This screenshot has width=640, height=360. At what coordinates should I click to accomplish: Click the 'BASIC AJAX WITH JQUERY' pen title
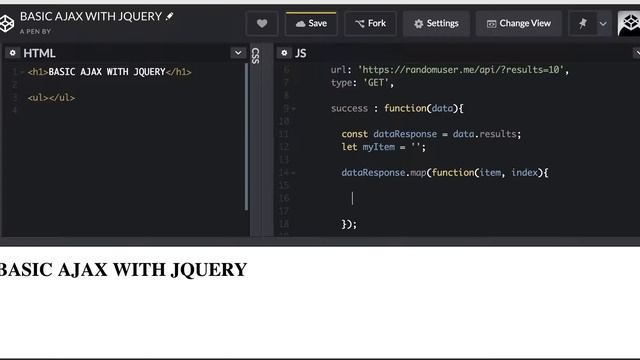click(x=91, y=16)
